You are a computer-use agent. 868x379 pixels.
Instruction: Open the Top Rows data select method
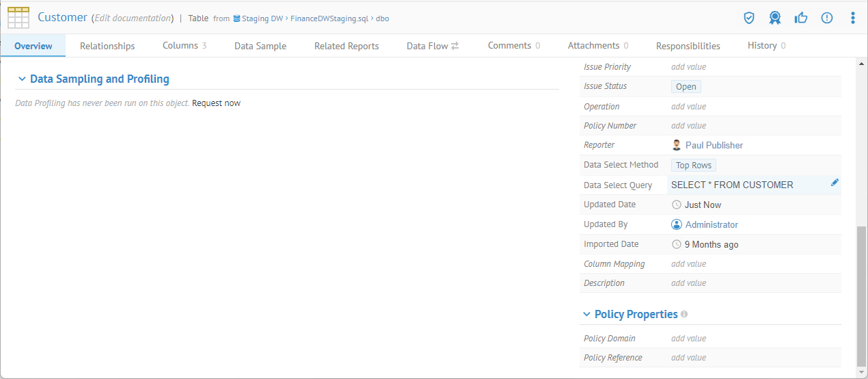pos(693,166)
